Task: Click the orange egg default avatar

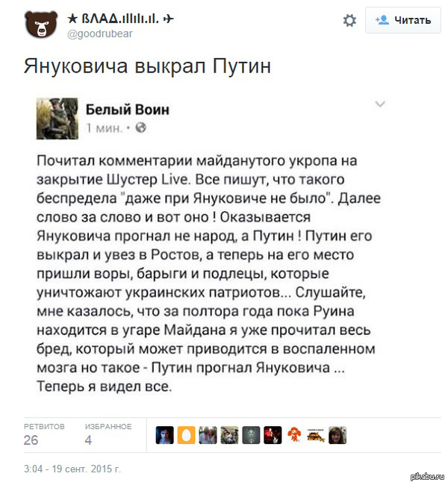Action: (186, 435)
